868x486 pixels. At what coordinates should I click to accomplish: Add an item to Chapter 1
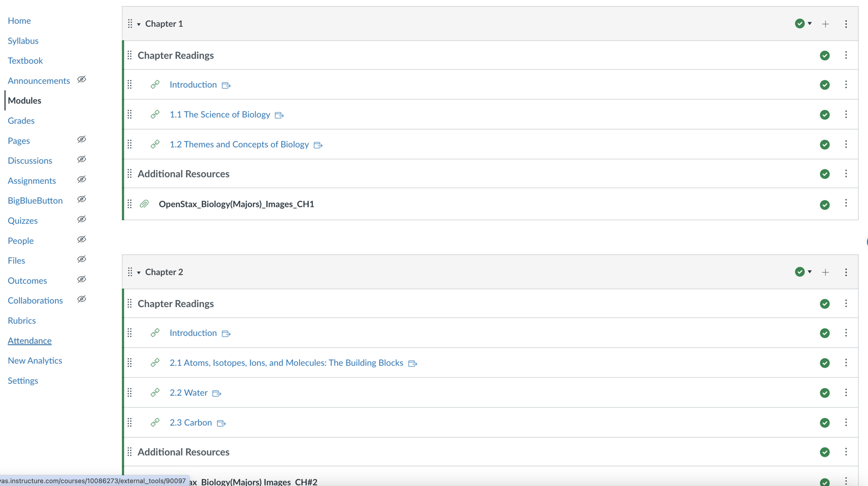tap(826, 24)
